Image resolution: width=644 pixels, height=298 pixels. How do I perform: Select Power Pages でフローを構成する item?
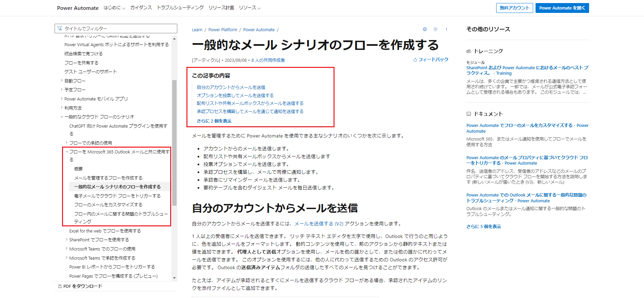click(114, 276)
